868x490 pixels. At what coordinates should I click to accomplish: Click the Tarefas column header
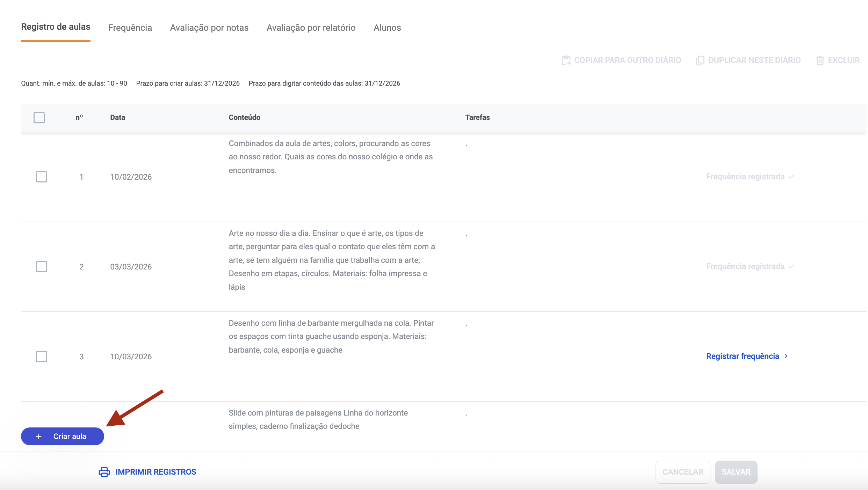point(478,117)
